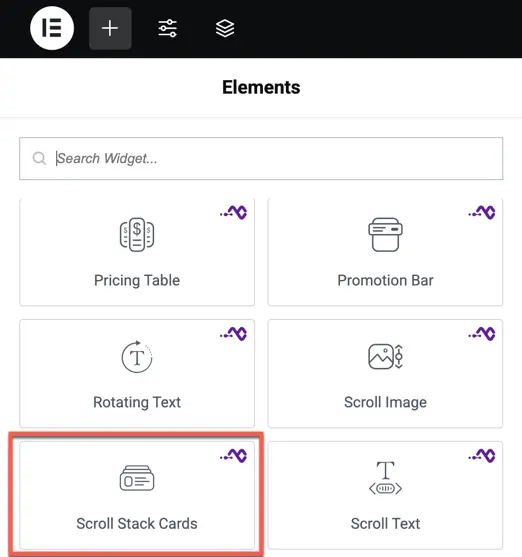Select the Pricing Table widget icon
The width and height of the screenshot is (522, 557).
[137, 235]
